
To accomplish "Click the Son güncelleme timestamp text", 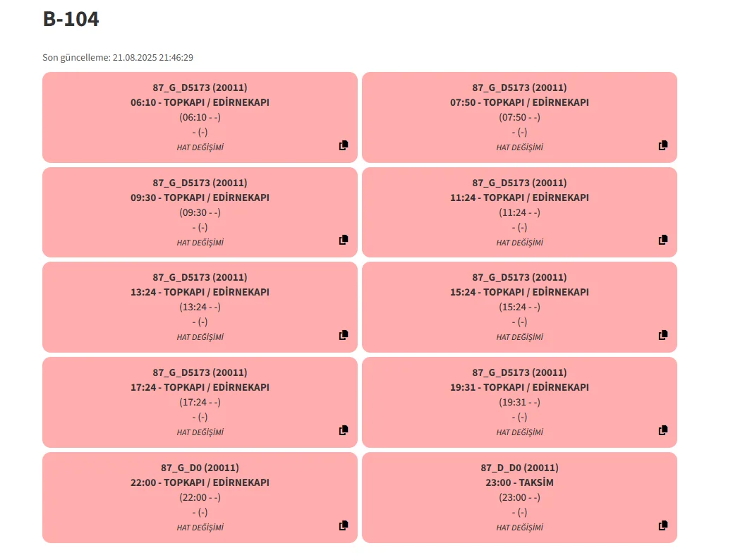I will pyautogui.click(x=118, y=57).
